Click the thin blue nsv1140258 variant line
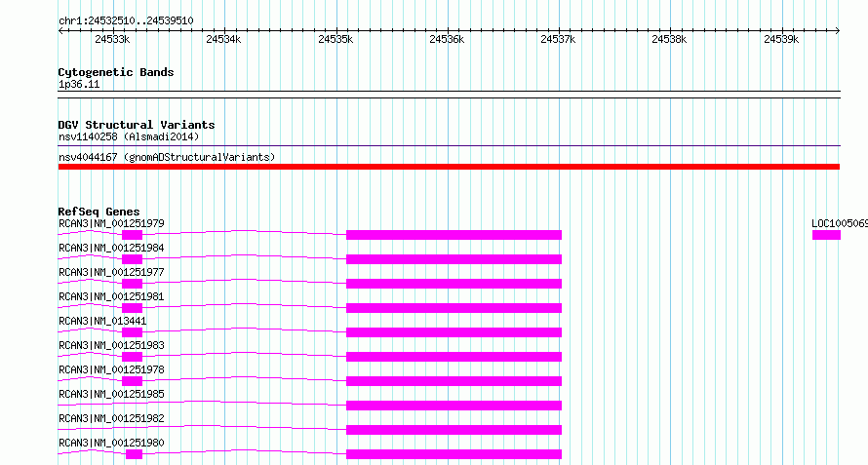Viewport: 868px width, 465px height. [x=449, y=146]
